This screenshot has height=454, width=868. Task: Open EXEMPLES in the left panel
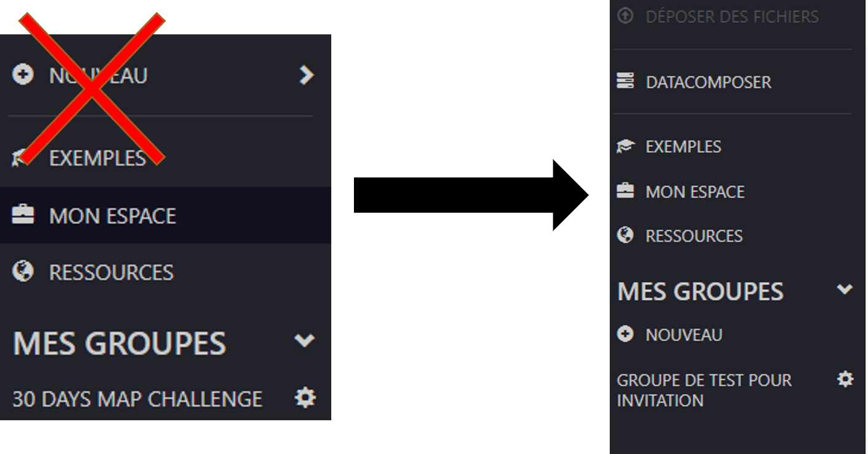(98, 158)
